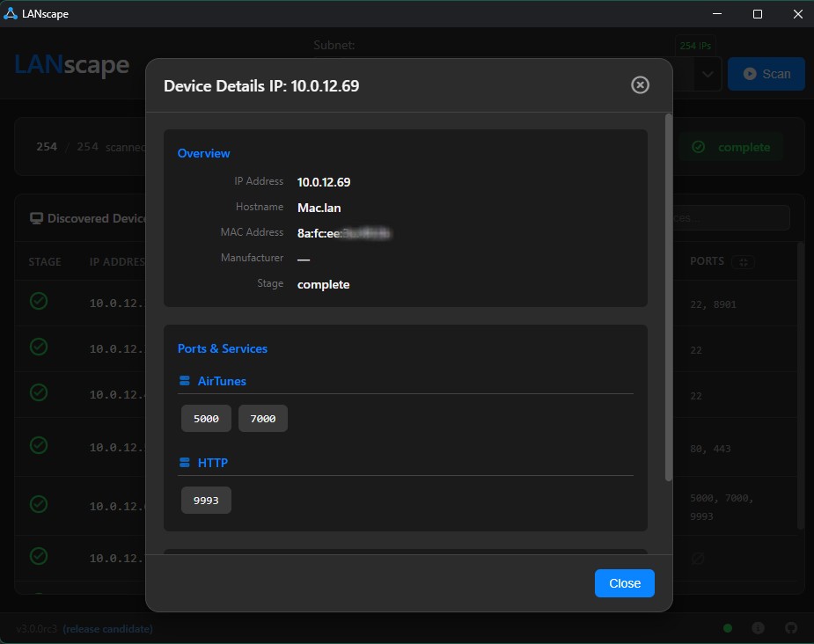Click the first row's green check stage icon

(x=39, y=301)
